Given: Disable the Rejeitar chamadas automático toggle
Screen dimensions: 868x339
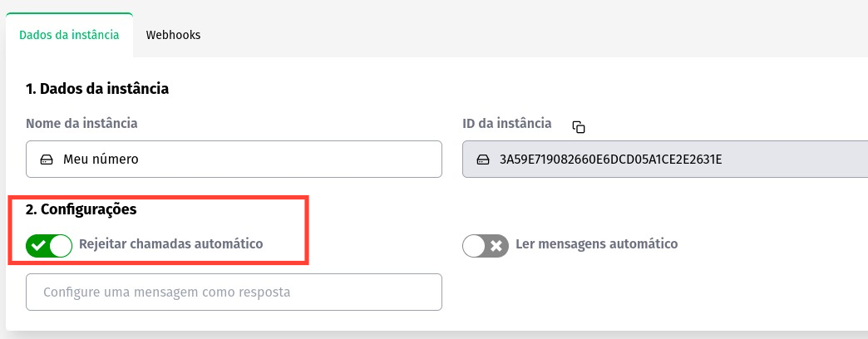Looking at the screenshot, I should (x=49, y=245).
